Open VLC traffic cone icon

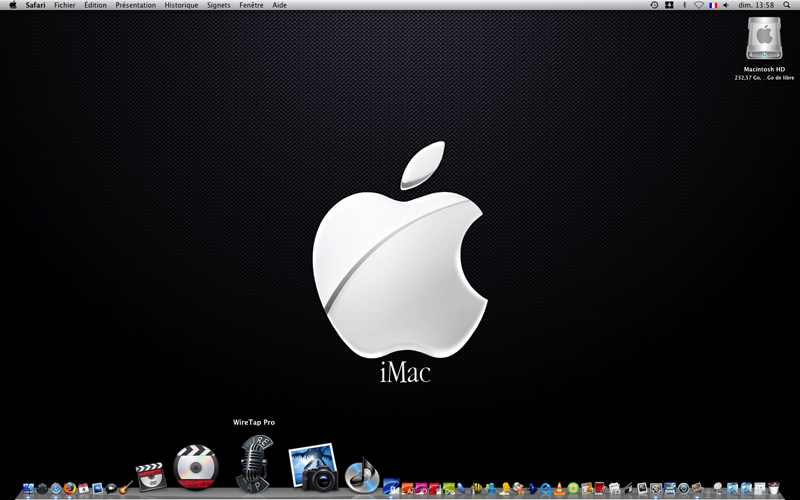[559, 488]
